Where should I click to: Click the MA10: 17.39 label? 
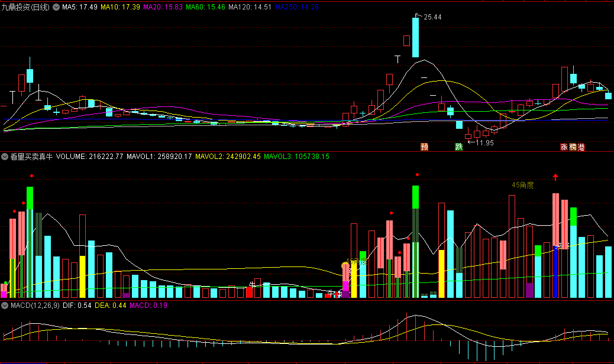[x=120, y=7]
